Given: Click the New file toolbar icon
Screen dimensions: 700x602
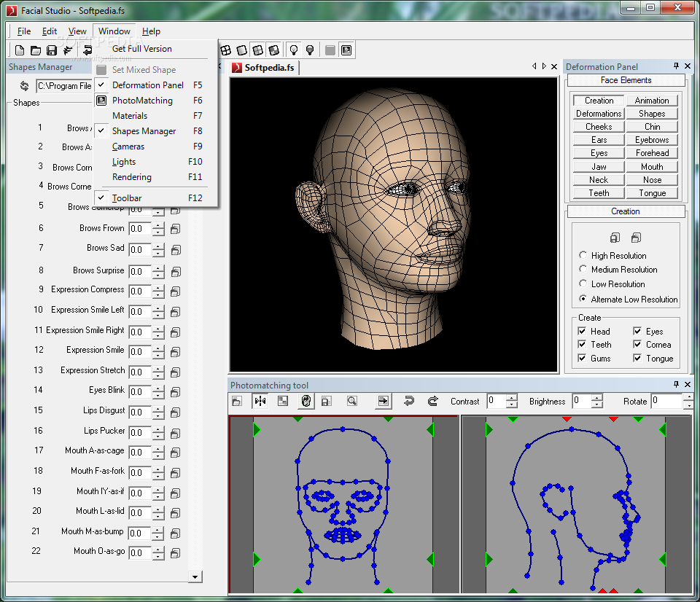Looking at the screenshot, I should (x=20, y=50).
